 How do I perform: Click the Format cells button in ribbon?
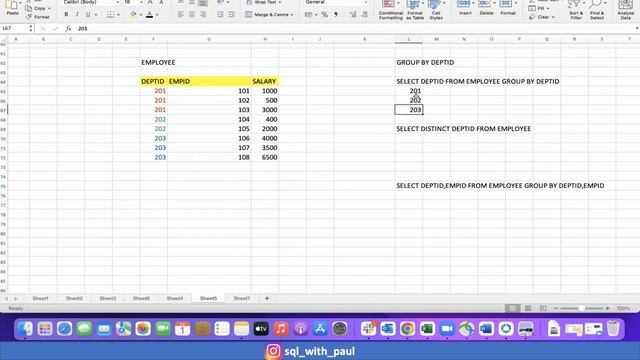coord(508,8)
